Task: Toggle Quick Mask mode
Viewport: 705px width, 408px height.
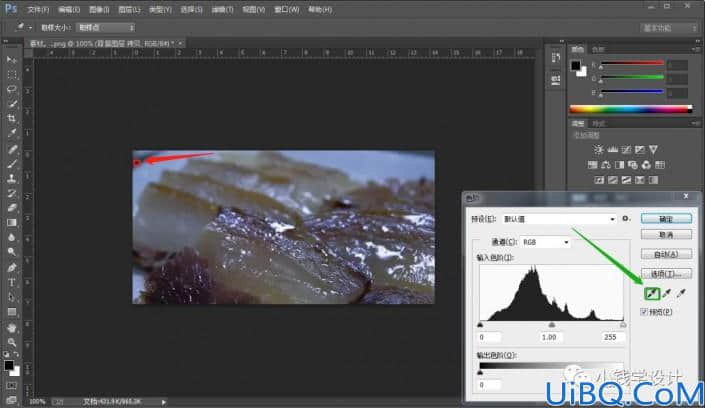Action: pyautogui.click(x=12, y=386)
